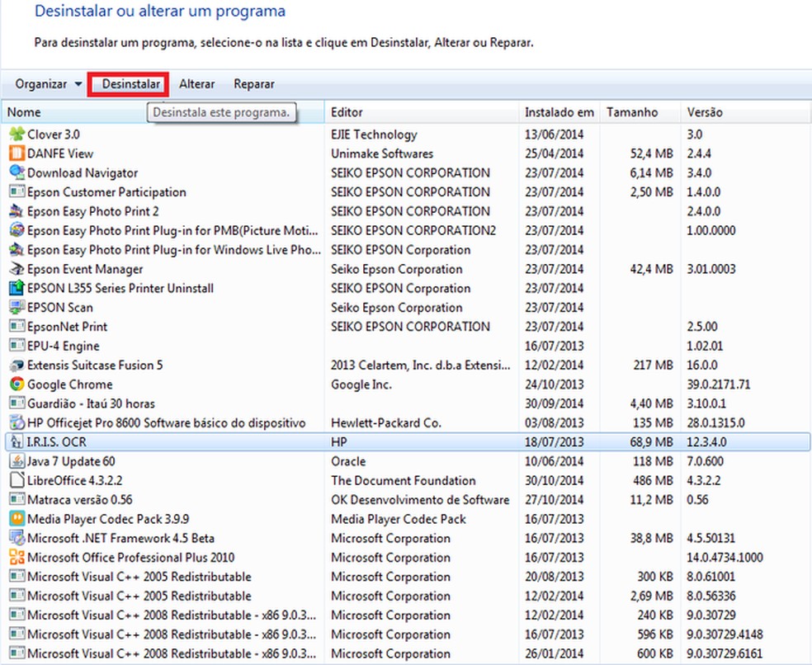
Task: Click the Google Chrome program icon
Action: coord(17,384)
